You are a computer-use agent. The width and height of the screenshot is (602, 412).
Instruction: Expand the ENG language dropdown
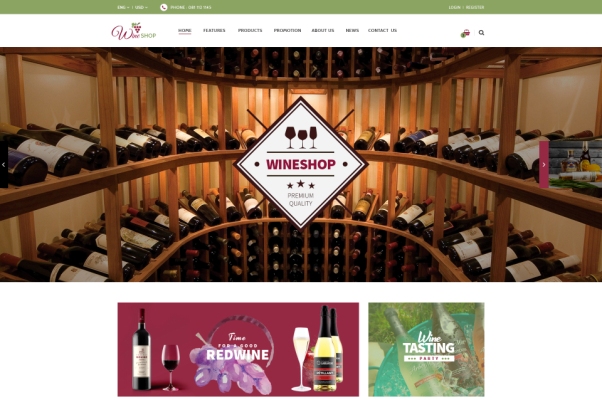click(123, 7)
